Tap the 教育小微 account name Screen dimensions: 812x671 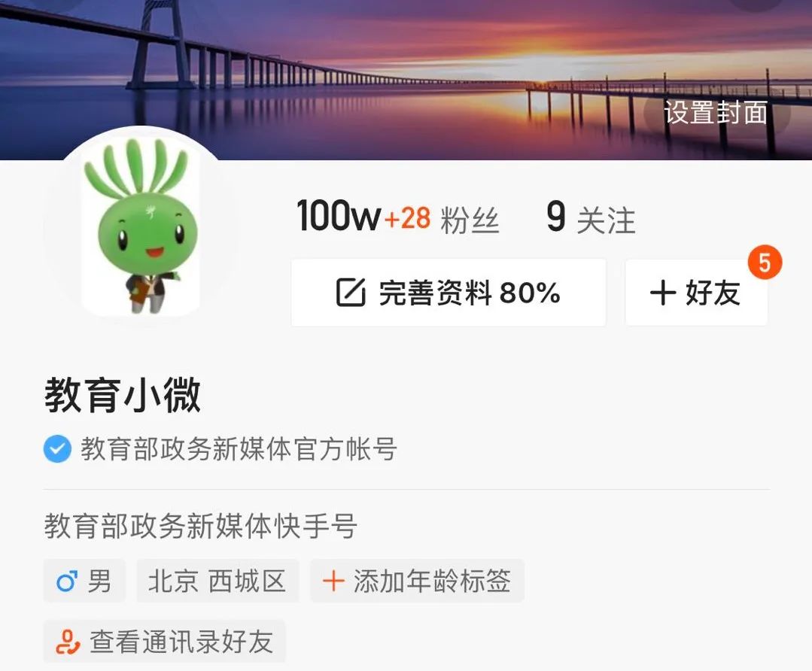pos(123,395)
